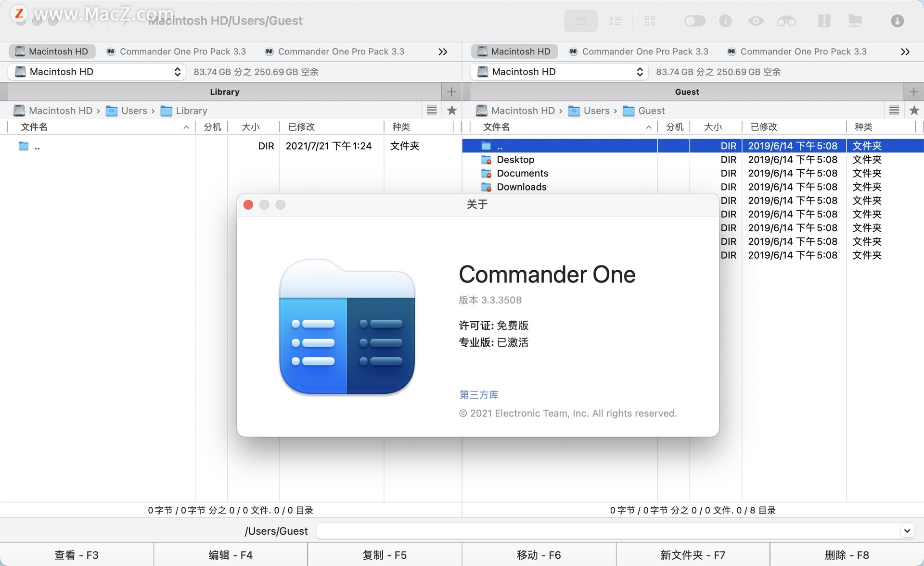The height and width of the screenshot is (566, 924).
Task: Open Quick Look eye icon
Action: [x=756, y=21]
